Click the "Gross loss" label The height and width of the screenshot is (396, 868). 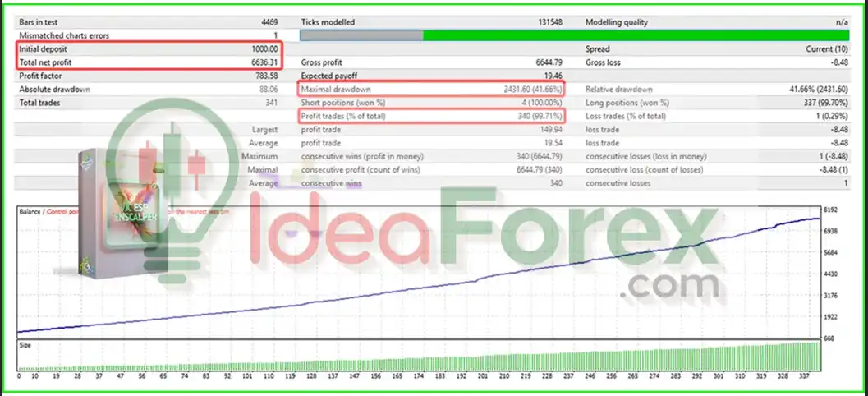603,62
